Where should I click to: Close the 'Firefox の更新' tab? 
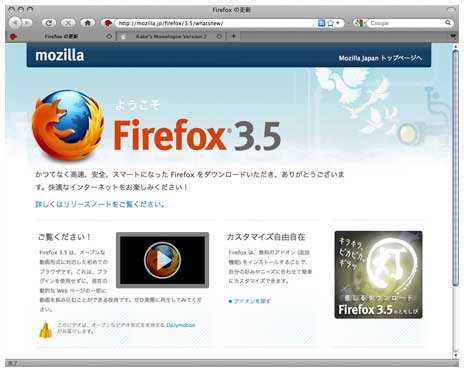pyautogui.click(x=109, y=36)
